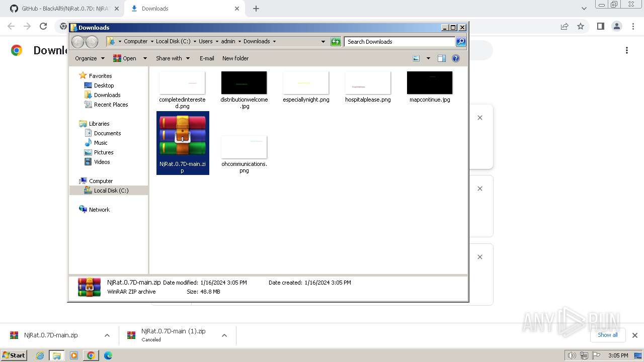Click Computer in the address breadcrumb
The width and height of the screenshot is (644, 362).
click(x=135, y=42)
